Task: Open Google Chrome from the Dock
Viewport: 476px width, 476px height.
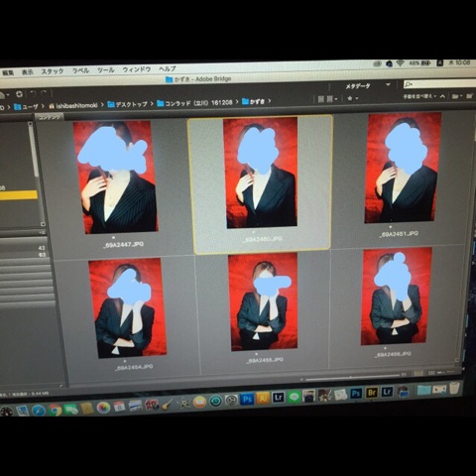Action: pyautogui.click(x=55, y=411)
